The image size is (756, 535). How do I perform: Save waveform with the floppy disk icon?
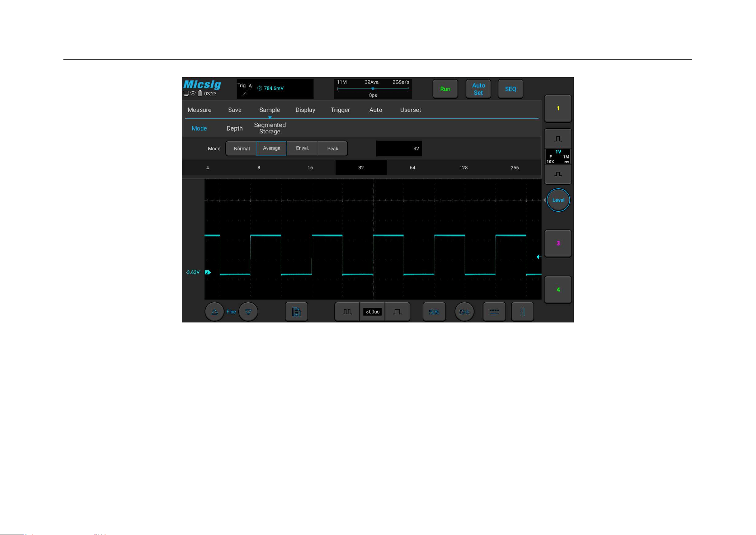coord(296,312)
